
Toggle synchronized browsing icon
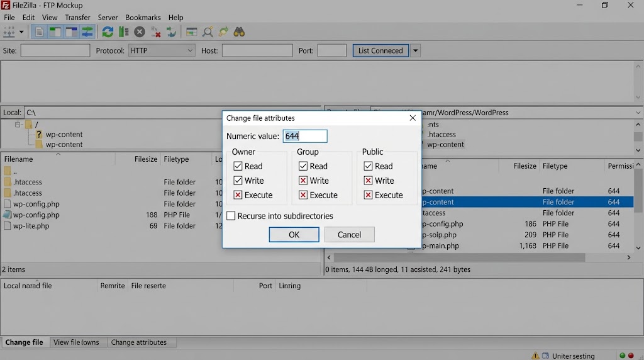[223, 31]
